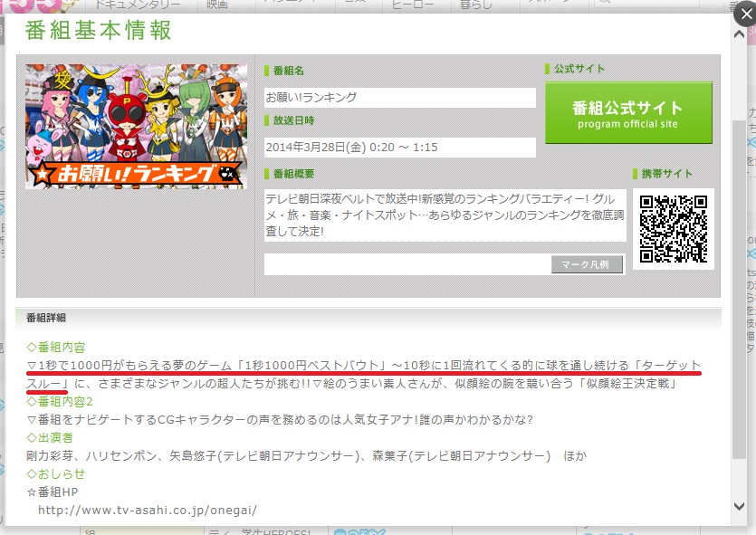The width and height of the screenshot is (756, 535).
Task: Click the program name お願い!ランキング field
Action: pyautogui.click(x=399, y=98)
